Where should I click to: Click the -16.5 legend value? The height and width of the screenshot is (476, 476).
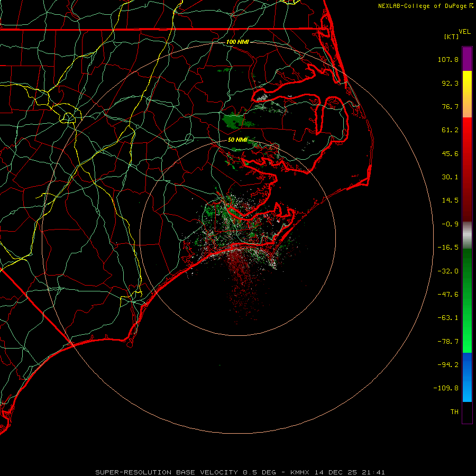(x=448, y=248)
